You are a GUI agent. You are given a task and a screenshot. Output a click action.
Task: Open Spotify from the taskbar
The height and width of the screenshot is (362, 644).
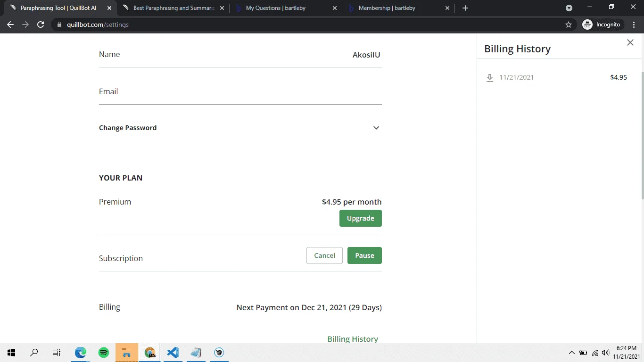[x=104, y=353]
